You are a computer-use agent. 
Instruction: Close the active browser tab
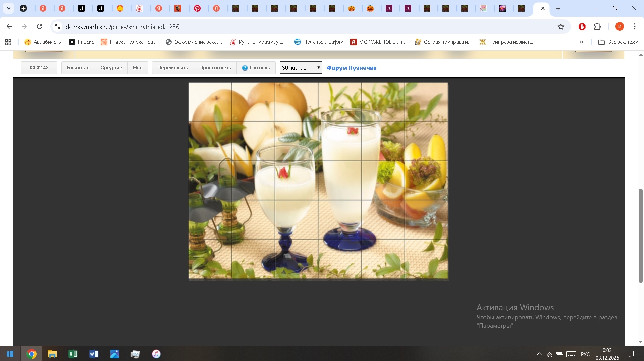coord(543,8)
